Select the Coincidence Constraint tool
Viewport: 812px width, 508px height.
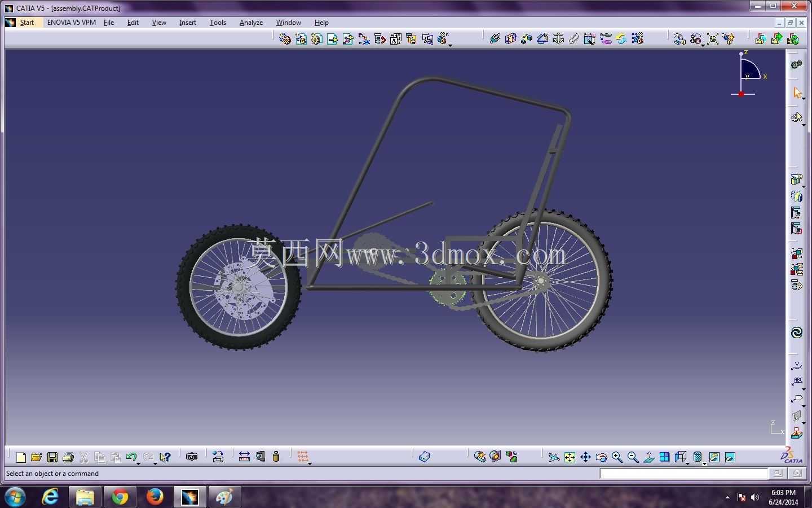495,38
